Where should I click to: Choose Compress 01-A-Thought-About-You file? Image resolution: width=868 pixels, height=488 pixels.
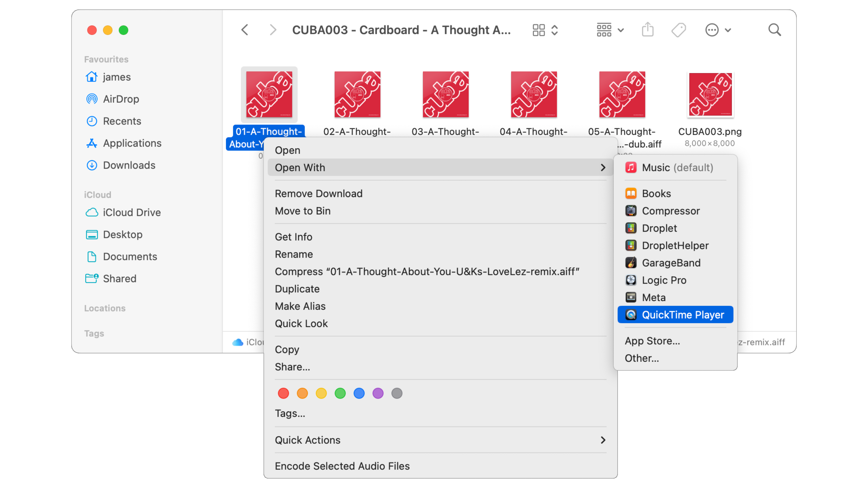click(x=440, y=271)
